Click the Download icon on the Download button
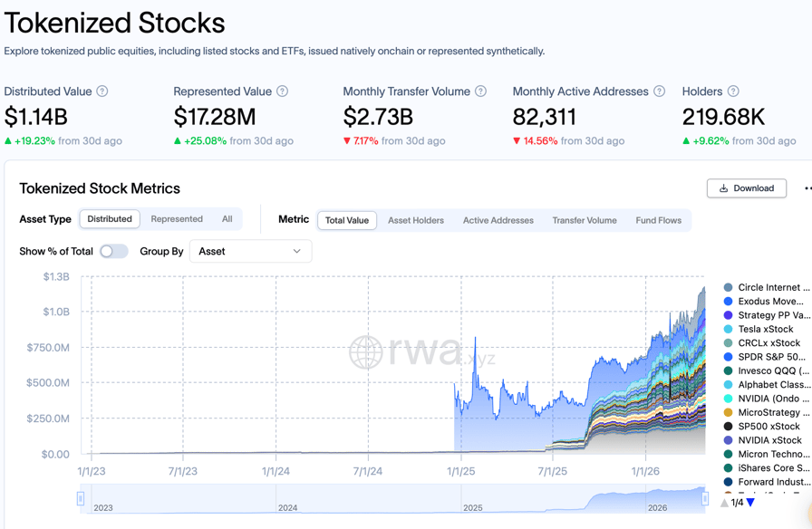The width and height of the screenshot is (812, 529). (x=723, y=188)
